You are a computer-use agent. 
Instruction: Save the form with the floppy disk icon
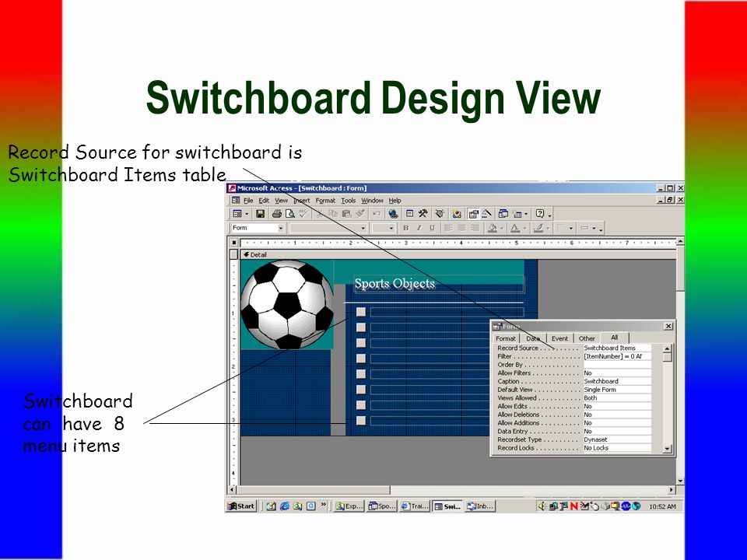[x=260, y=214]
